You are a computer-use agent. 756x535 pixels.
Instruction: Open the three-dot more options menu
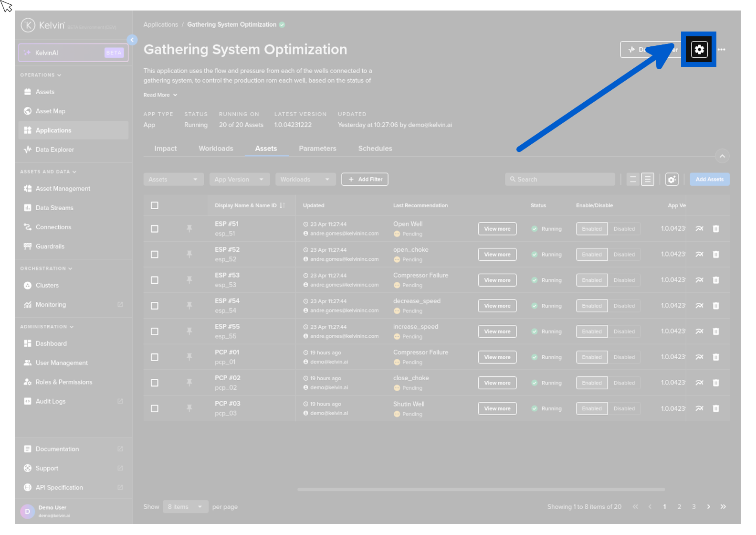coord(722,50)
